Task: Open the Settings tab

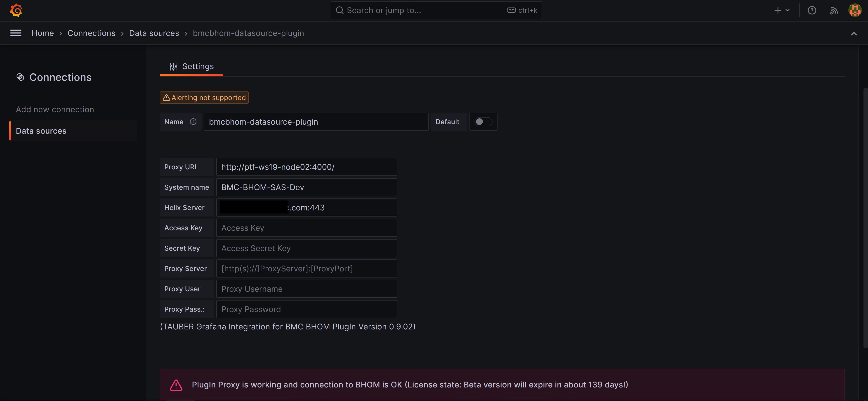Action: pyautogui.click(x=191, y=67)
